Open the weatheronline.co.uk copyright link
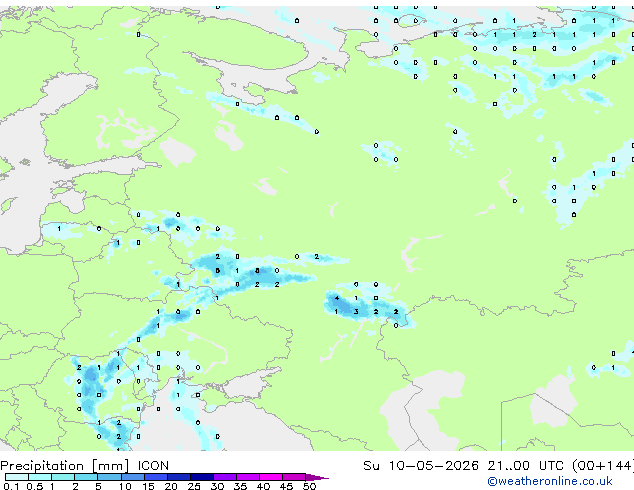This screenshot has width=634, height=490. click(550, 481)
